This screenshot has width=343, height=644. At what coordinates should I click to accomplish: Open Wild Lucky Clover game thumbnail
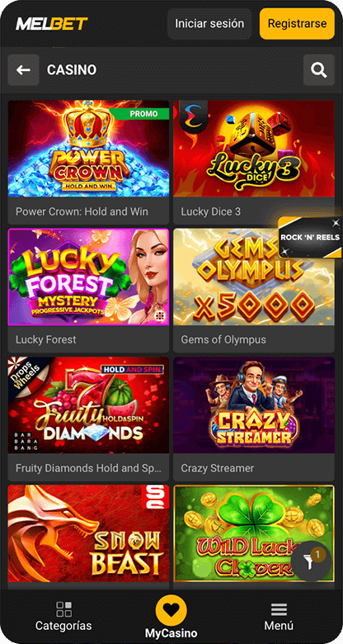pyautogui.click(x=254, y=533)
